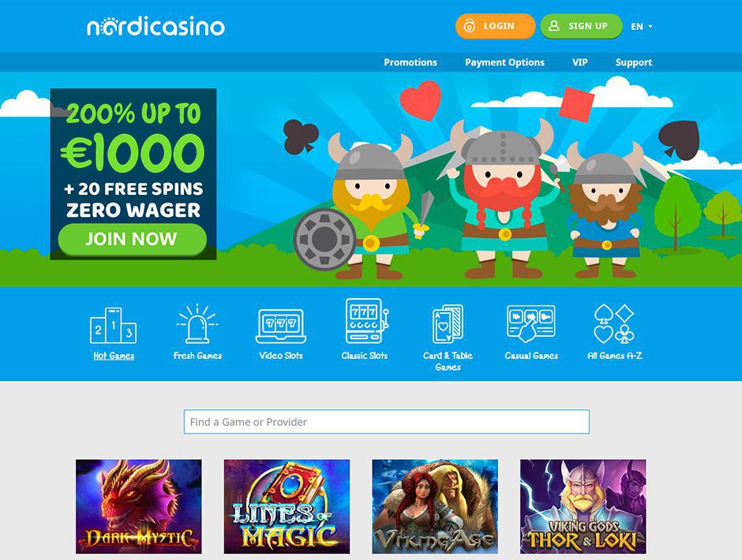This screenshot has height=560, width=742.
Task: Expand the EN language dropdown
Action: (641, 27)
